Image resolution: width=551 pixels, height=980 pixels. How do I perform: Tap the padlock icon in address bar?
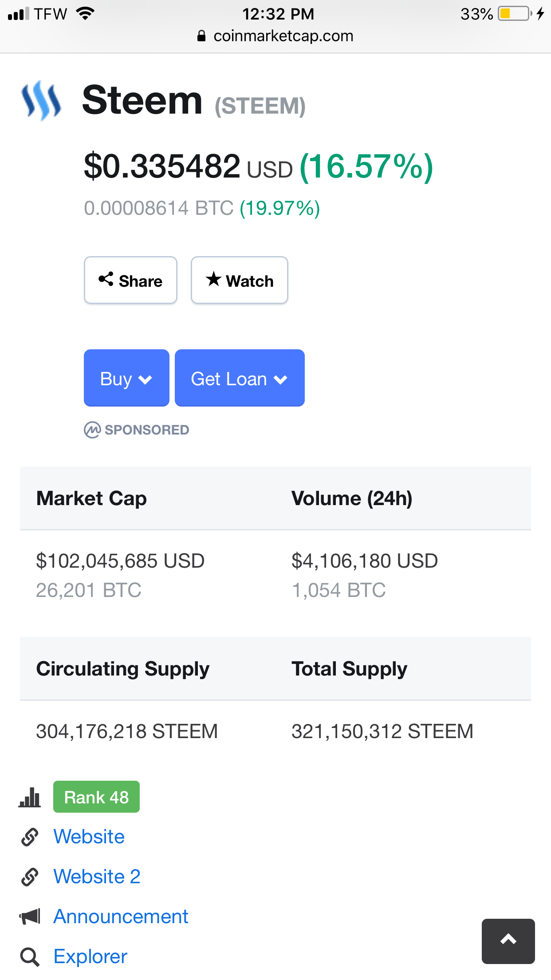coord(201,36)
